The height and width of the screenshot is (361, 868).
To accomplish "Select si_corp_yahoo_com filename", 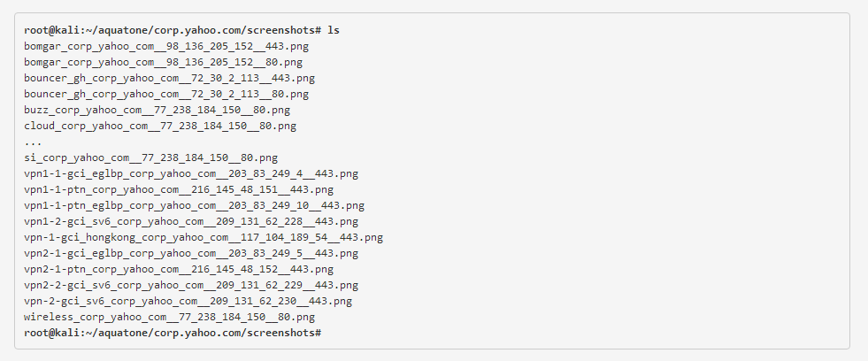I will (x=150, y=158).
